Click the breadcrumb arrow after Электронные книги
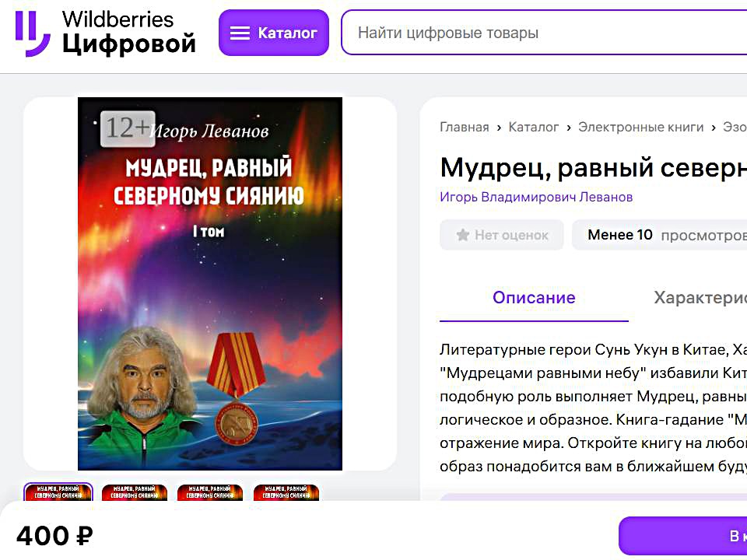 [714, 128]
